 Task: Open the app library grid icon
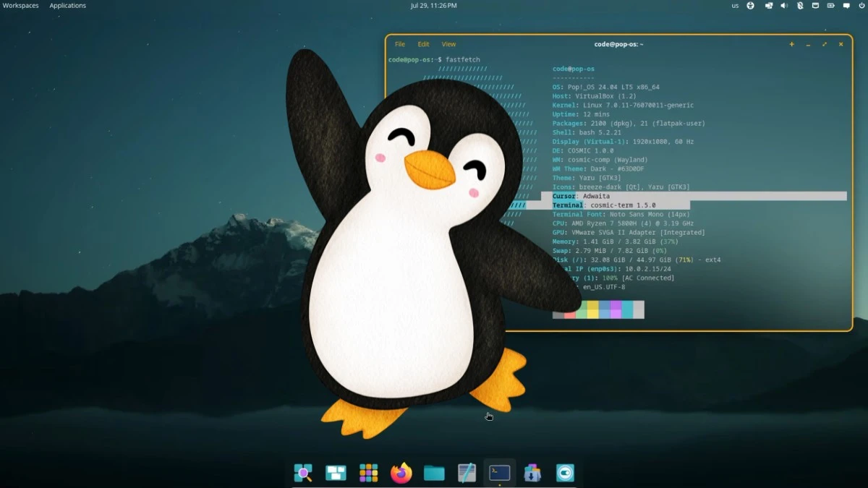pyautogui.click(x=369, y=473)
